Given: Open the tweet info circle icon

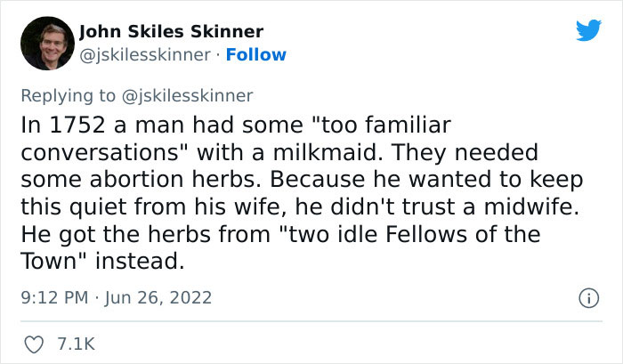Looking at the screenshot, I should point(587,295).
